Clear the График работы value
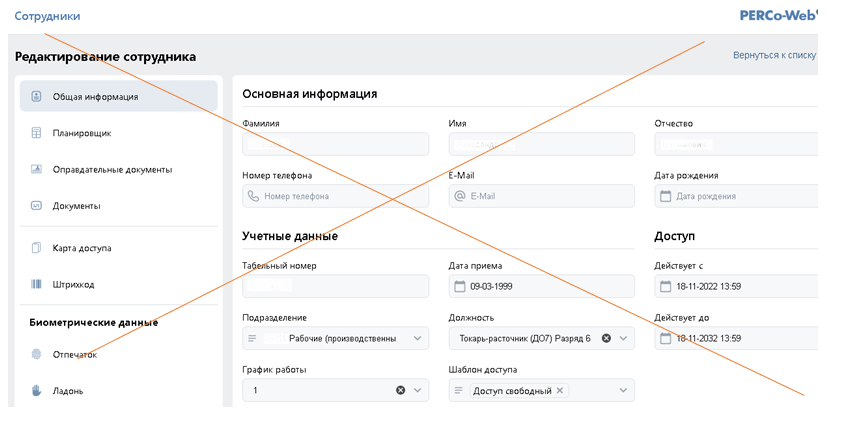The width and height of the screenshot is (847, 432). pyautogui.click(x=400, y=390)
